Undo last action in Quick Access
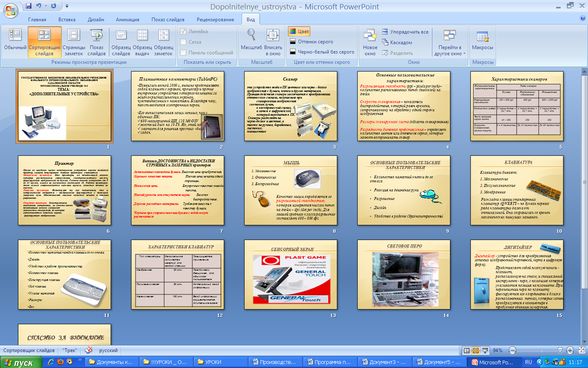 (39, 6)
